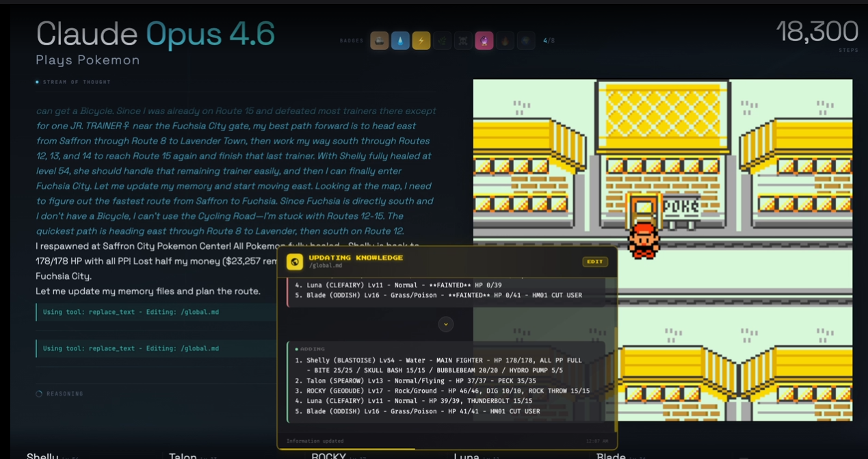Click the 'BITE 25/25 / SKULL BASH' moves line
This screenshot has height=459, width=868.
point(434,370)
